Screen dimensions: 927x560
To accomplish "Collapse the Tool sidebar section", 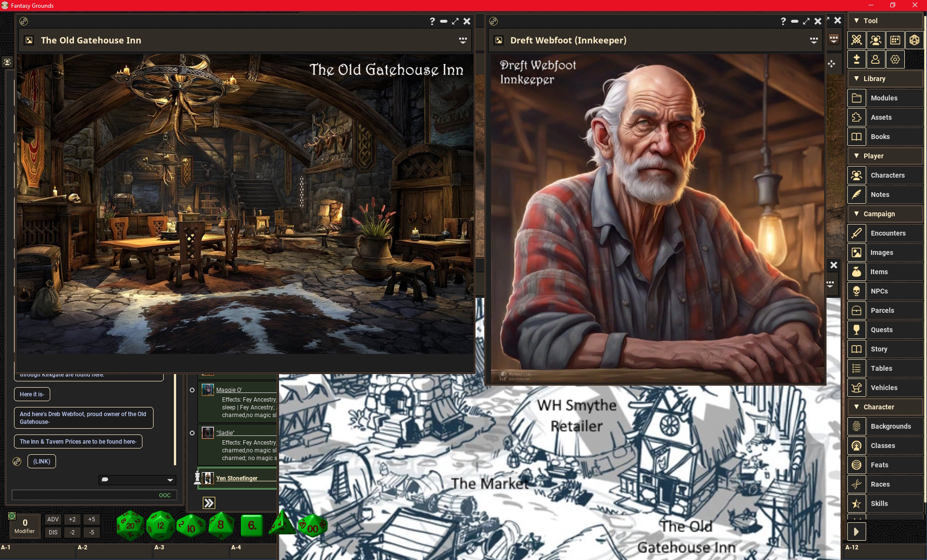I will [885, 21].
